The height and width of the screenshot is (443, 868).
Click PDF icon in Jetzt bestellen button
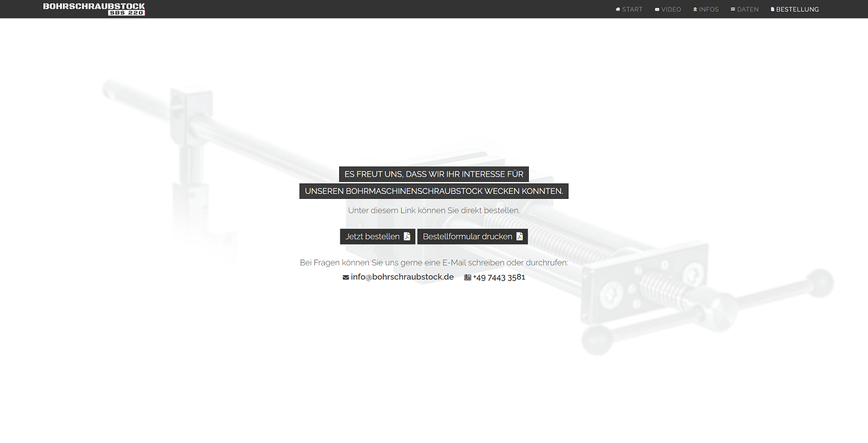click(x=407, y=236)
